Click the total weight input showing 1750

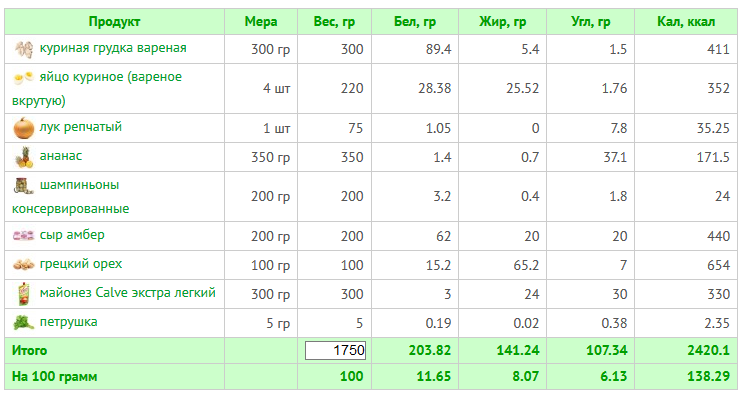[335, 350]
